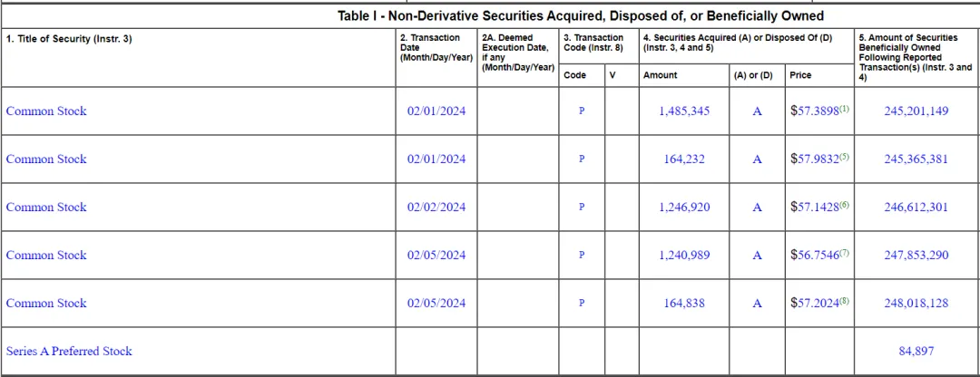
Task: Click the 246,612,301 owned value
Action: tap(916, 208)
